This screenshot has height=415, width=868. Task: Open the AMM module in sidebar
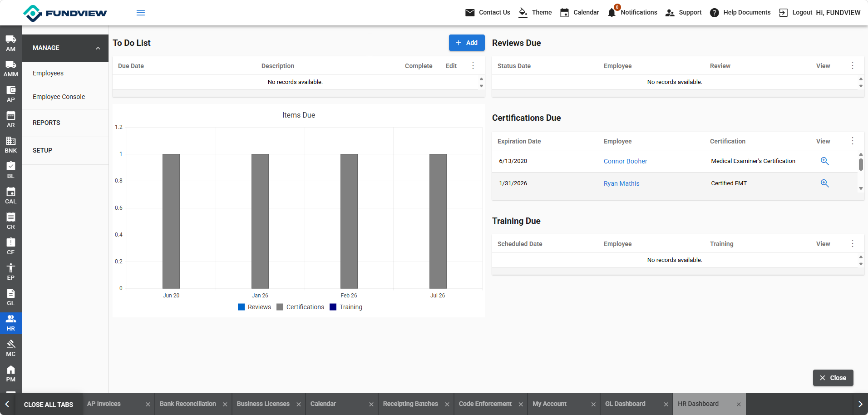click(x=11, y=69)
